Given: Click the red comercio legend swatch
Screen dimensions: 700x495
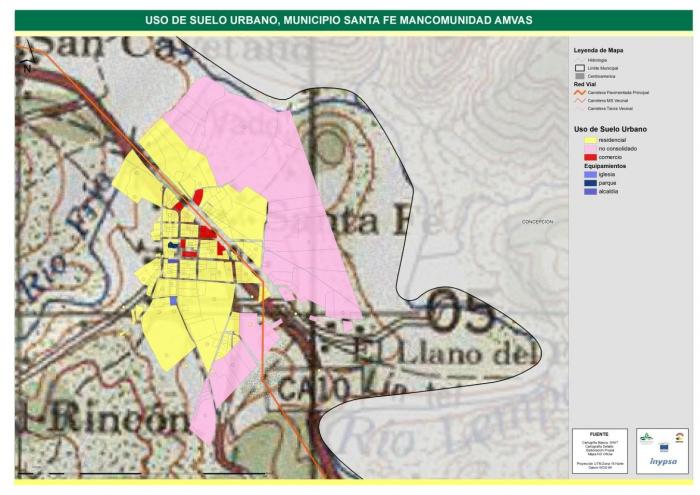Looking at the screenshot, I should 591,158.
